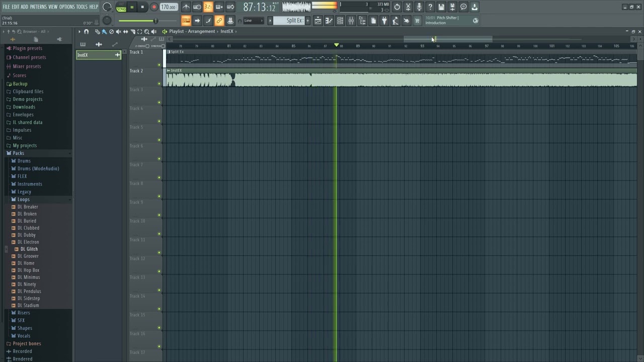
Task: Toggle typing keyboard to piano
Action: pos(186,21)
